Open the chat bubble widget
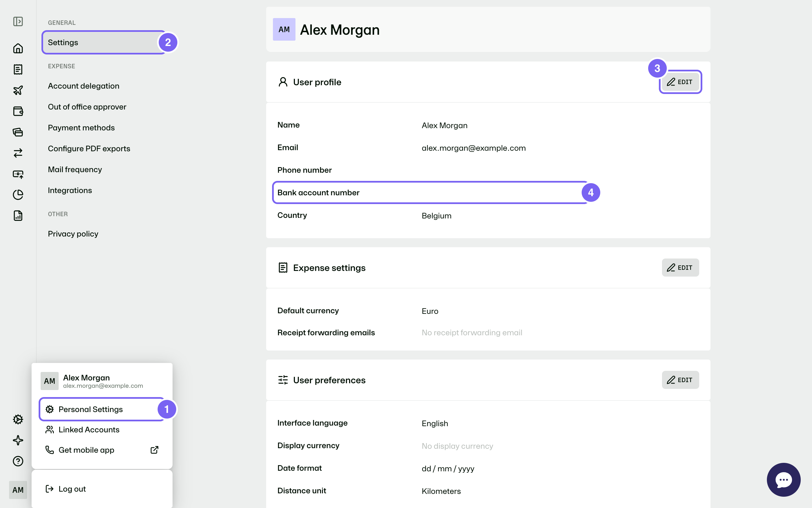The height and width of the screenshot is (508, 812). click(784, 479)
